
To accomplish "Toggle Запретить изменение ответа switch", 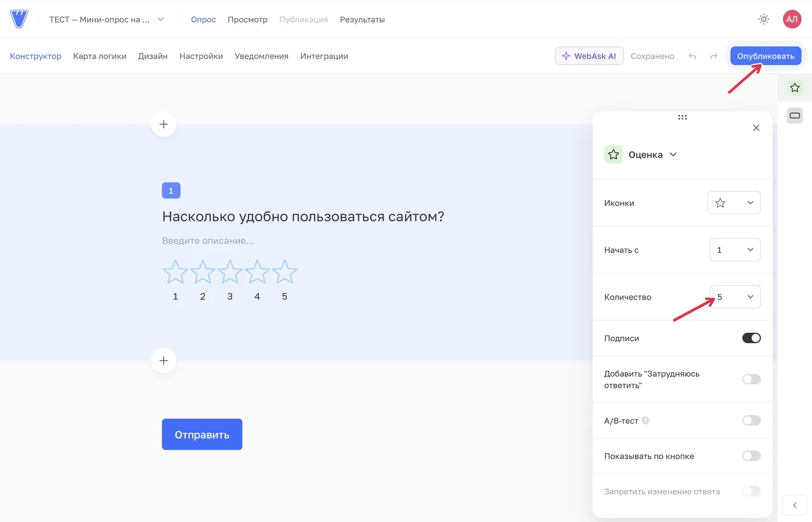I will pos(751,491).
